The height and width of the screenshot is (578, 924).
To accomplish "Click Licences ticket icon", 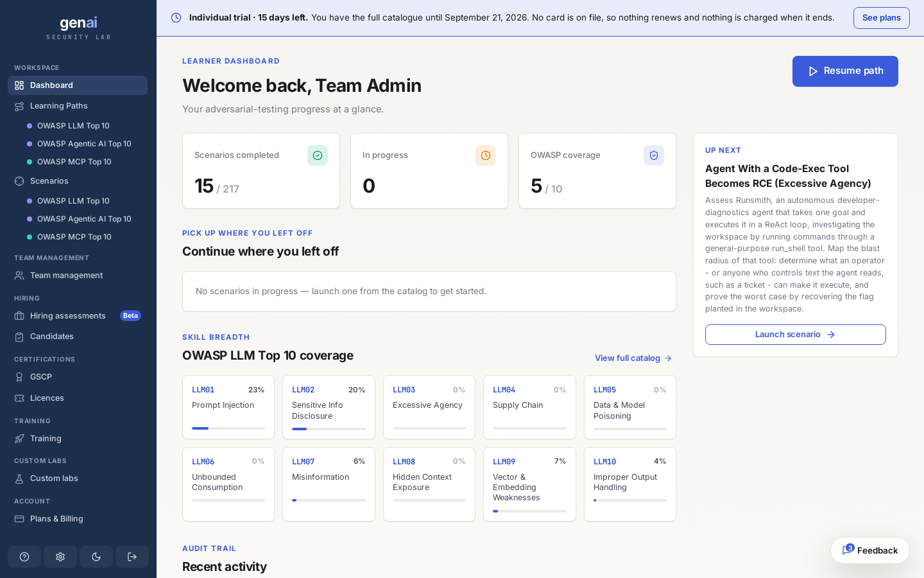I will pyautogui.click(x=19, y=398).
